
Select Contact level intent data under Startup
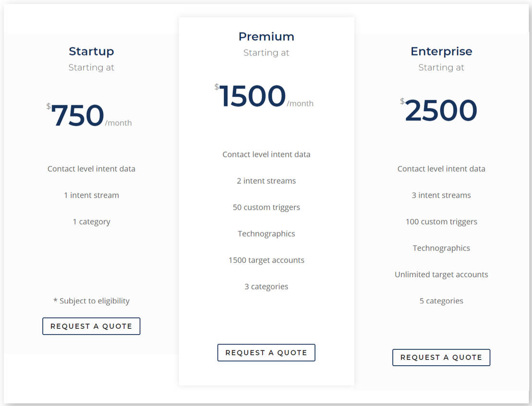coord(91,169)
